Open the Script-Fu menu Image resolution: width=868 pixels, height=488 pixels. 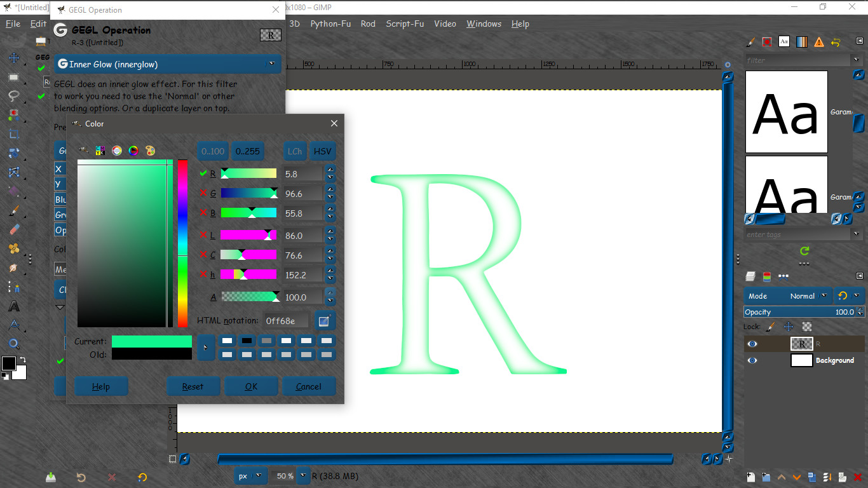(405, 24)
